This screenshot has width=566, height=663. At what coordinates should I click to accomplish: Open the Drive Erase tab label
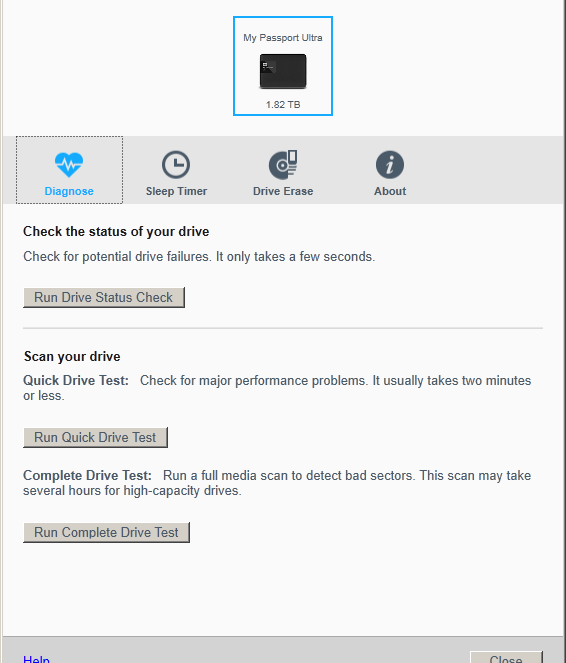click(283, 191)
